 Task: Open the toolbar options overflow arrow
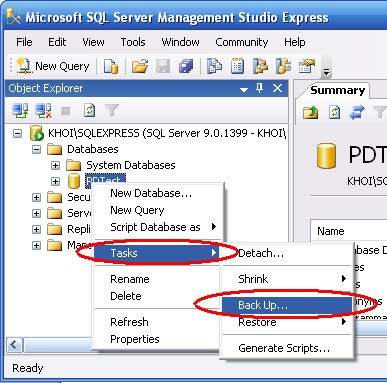pos(326,71)
